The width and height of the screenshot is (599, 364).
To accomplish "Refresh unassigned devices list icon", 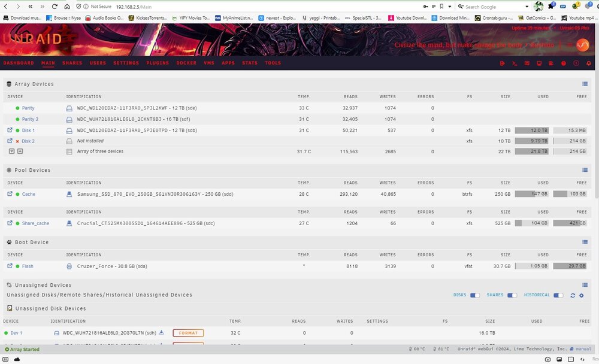I will 573,295.
